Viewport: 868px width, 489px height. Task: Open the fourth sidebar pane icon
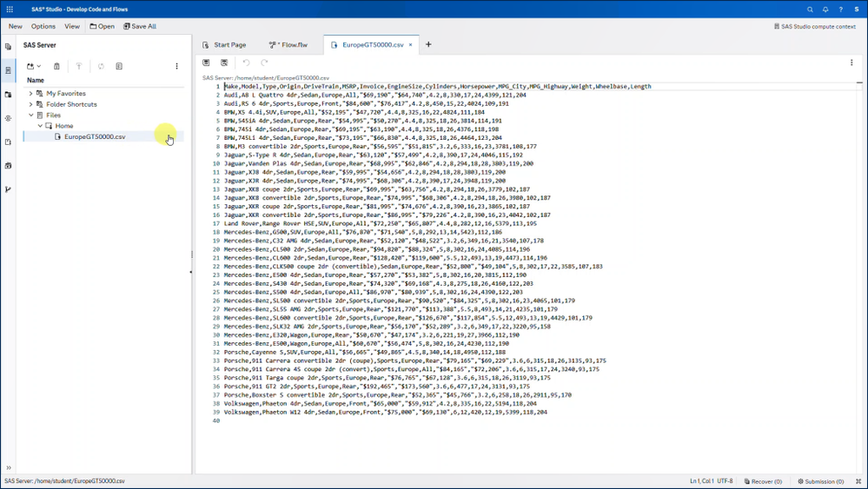8,118
